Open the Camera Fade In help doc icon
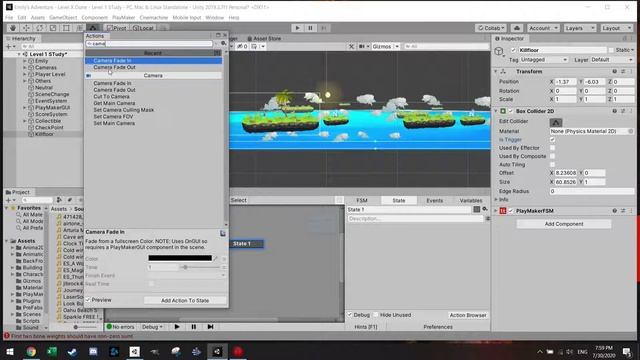This screenshot has width=640, height=360. point(223,233)
